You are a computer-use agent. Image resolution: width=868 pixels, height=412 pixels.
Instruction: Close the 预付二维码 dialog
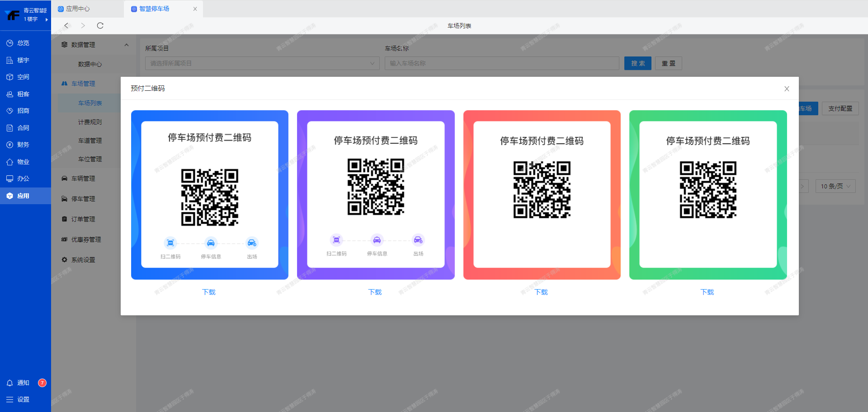[787, 89]
